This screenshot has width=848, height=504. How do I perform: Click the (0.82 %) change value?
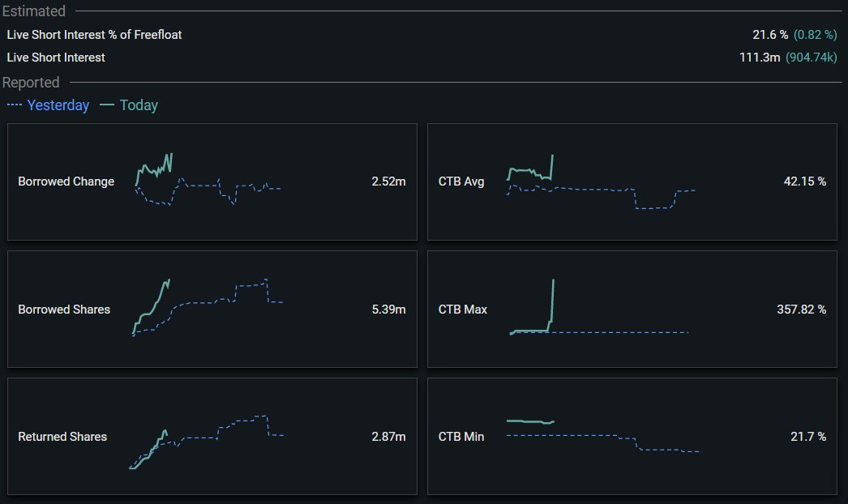[x=815, y=35]
